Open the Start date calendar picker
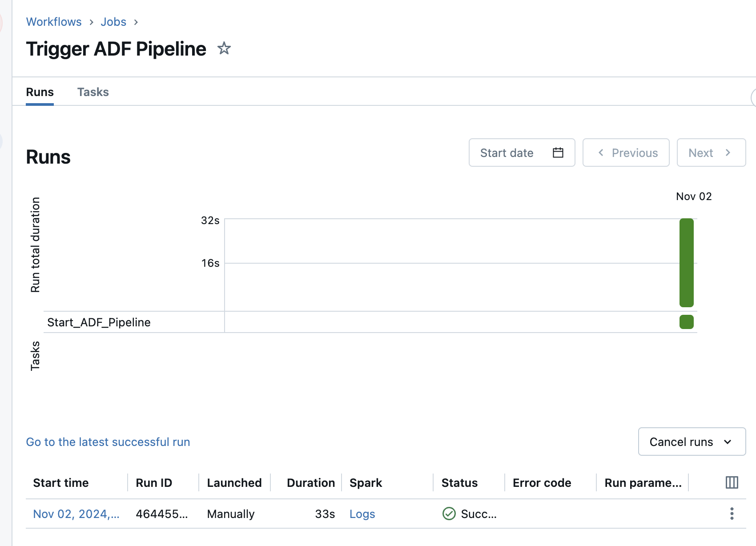 point(558,153)
